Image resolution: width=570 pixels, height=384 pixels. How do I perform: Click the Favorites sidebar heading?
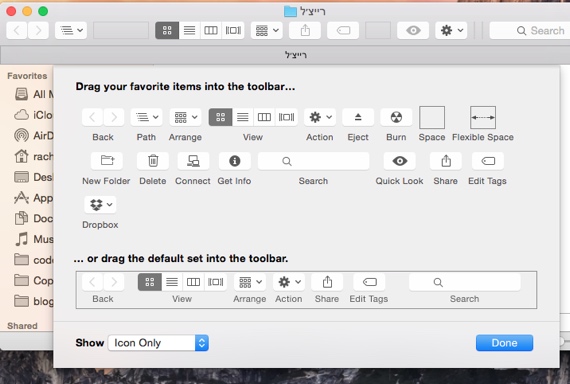pos(27,76)
